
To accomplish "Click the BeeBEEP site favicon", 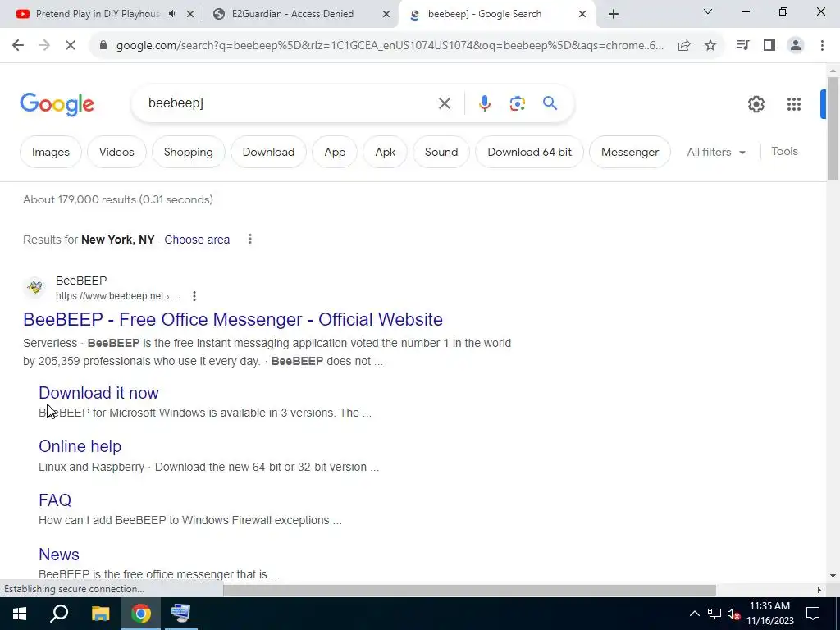I will (x=34, y=288).
